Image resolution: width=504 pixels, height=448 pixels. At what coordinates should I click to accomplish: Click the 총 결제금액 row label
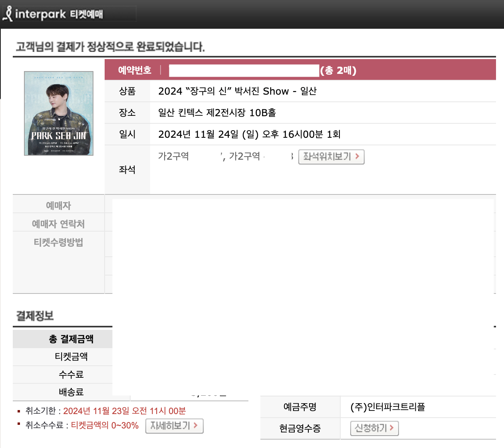click(x=71, y=339)
